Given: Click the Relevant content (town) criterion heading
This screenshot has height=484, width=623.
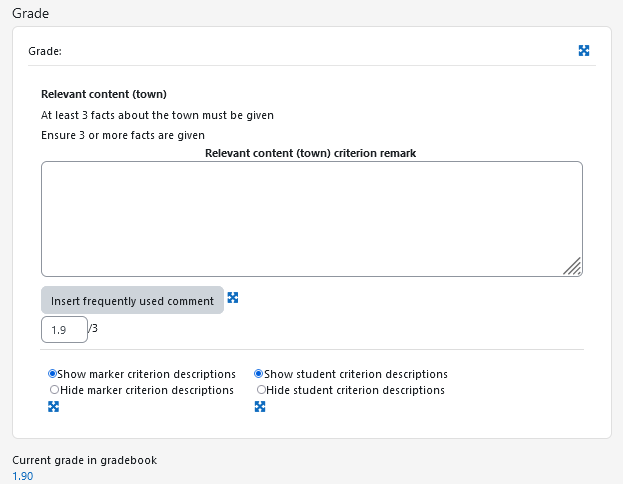Looking at the screenshot, I should click(x=104, y=94).
